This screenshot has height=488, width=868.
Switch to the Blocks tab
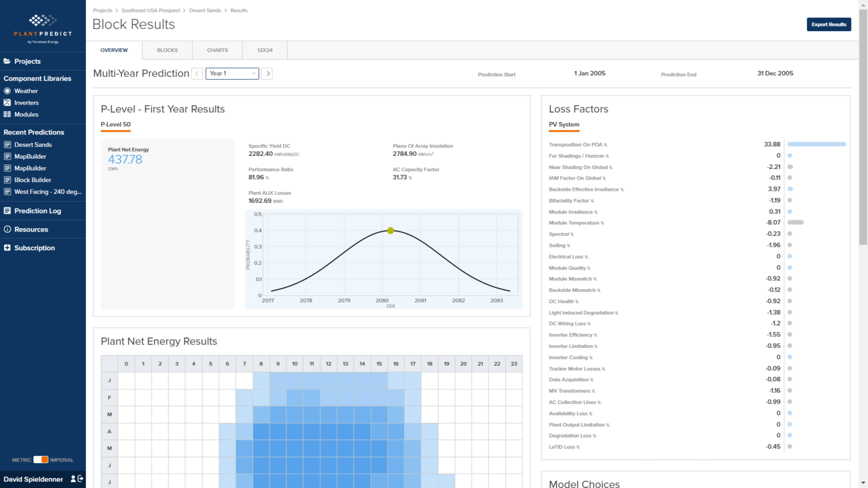(167, 50)
